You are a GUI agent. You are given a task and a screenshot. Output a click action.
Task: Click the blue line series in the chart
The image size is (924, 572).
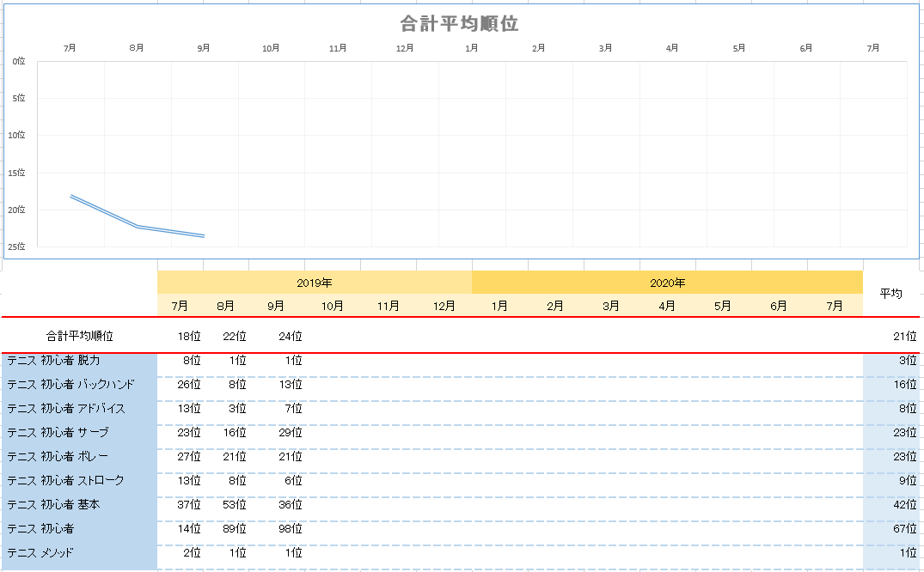coord(104,212)
